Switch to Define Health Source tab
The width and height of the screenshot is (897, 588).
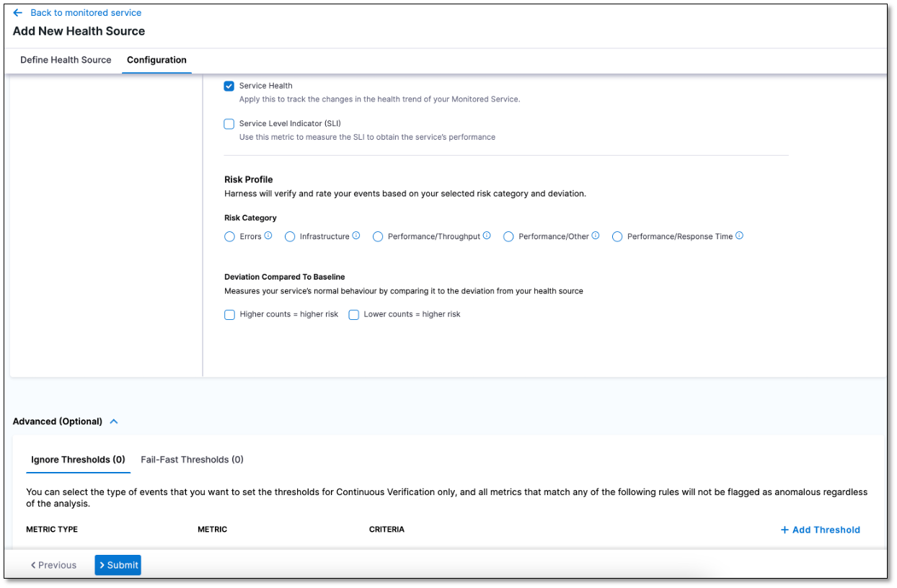point(66,60)
